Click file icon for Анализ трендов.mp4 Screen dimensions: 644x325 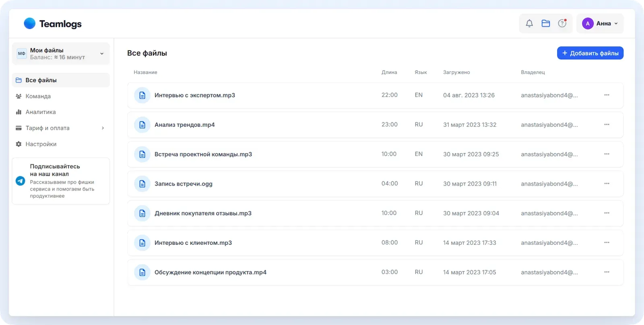click(x=142, y=125)
